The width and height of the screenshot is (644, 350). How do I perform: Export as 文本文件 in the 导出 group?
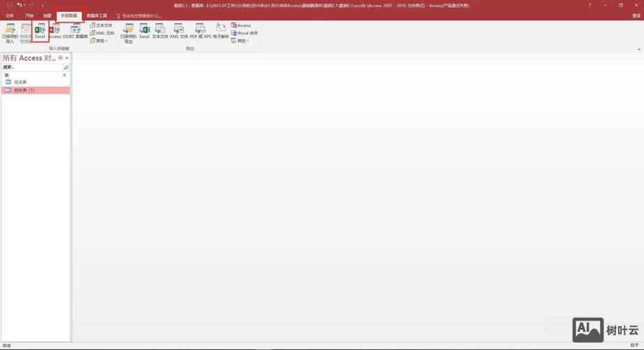[160, 31]
